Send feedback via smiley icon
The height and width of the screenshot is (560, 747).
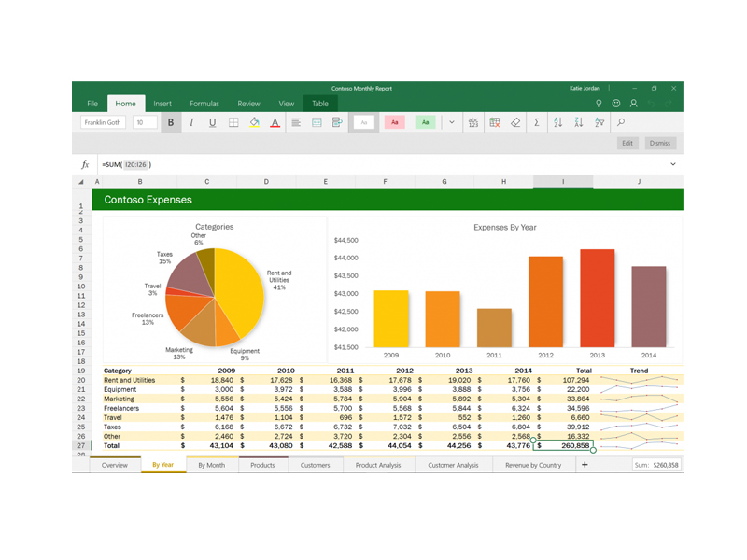[x=616, y=104]
